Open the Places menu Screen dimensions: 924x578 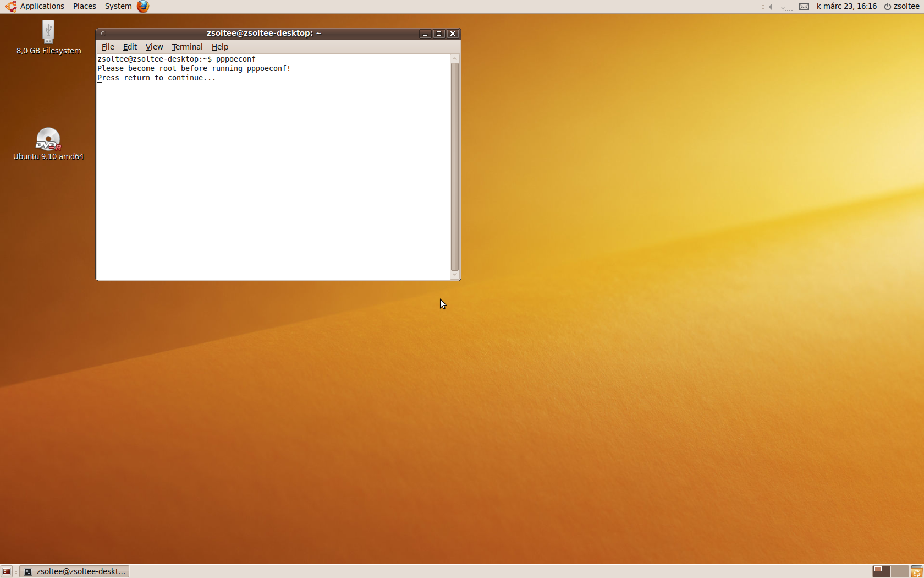coord(84,6)
